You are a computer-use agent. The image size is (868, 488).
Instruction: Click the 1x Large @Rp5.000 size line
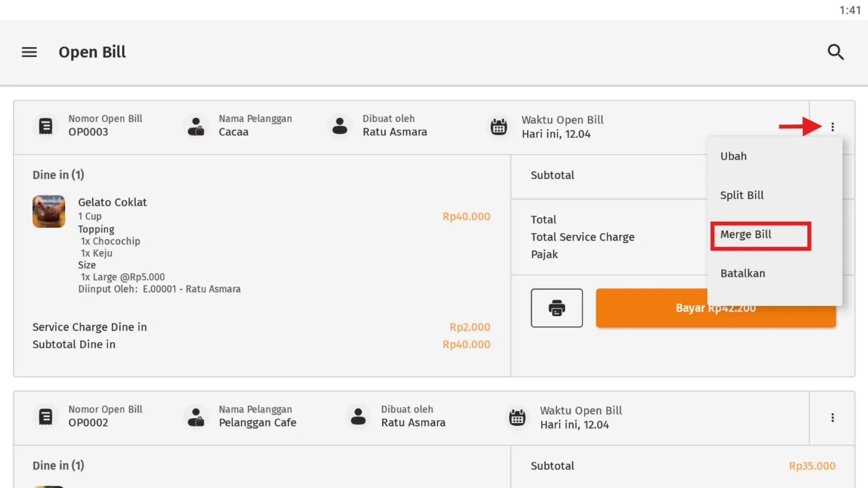click(x=123, y=277)
